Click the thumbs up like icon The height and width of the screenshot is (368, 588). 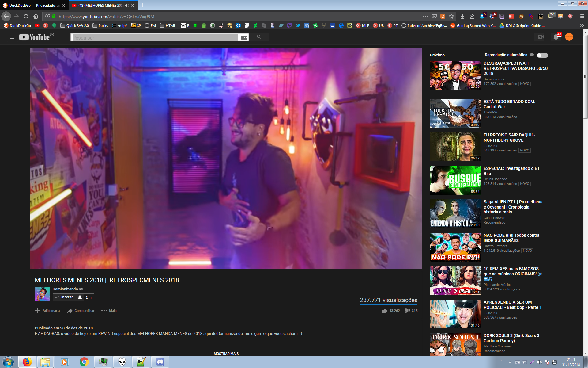(384, 311)
